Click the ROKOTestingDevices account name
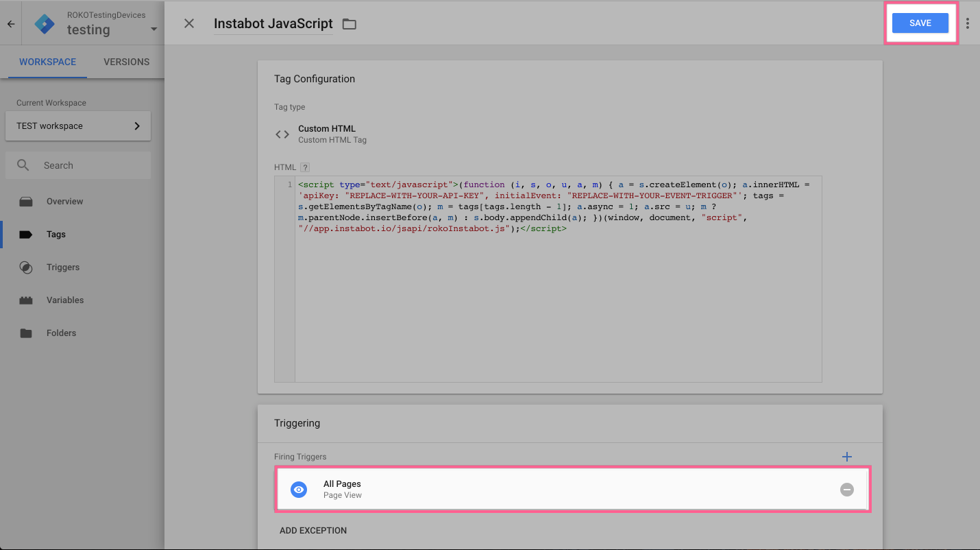The image size is (980, 550). point(106,15)
